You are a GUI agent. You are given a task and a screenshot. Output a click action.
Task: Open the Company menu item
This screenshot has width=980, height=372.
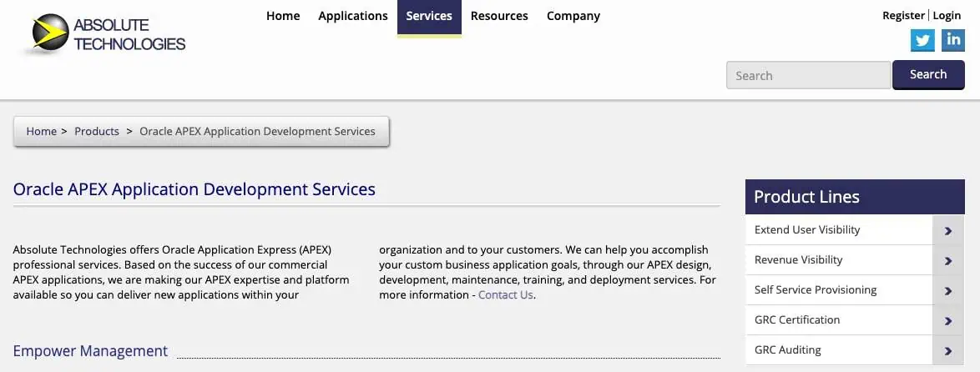pos(573,16)
